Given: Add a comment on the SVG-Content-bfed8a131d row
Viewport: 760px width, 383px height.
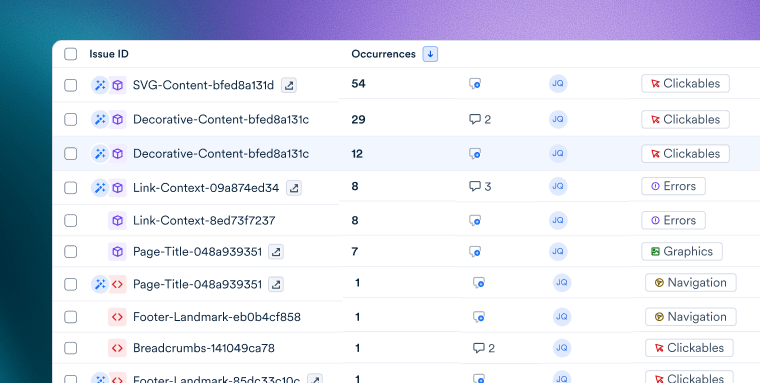Looking at the screenshot, I should [x=475, y=84].
